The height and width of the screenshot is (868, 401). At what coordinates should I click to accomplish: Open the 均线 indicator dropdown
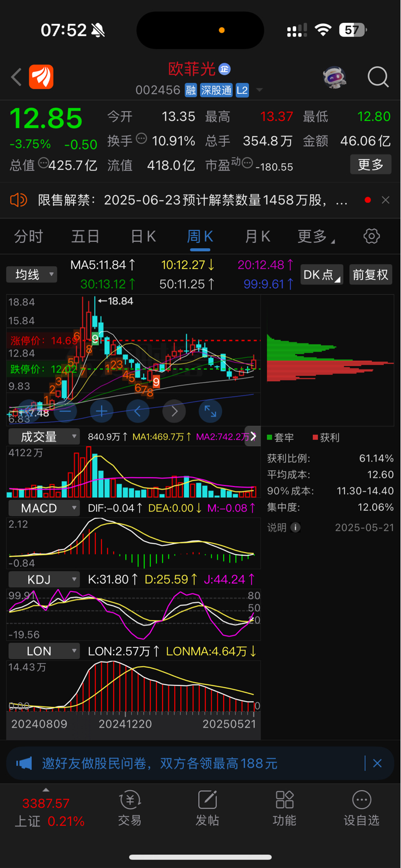[x=32, y=275]
